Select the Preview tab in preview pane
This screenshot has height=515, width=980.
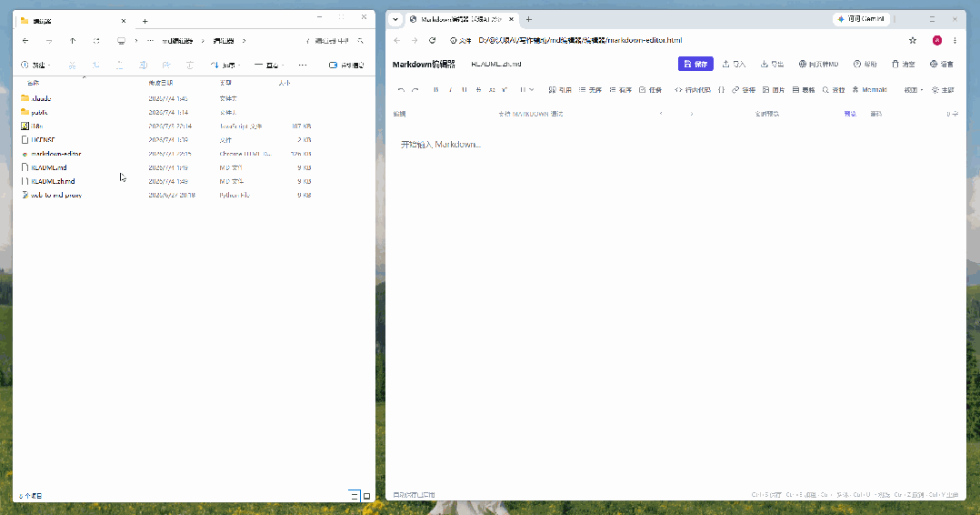pyautogui.click(x=850, y=114)
